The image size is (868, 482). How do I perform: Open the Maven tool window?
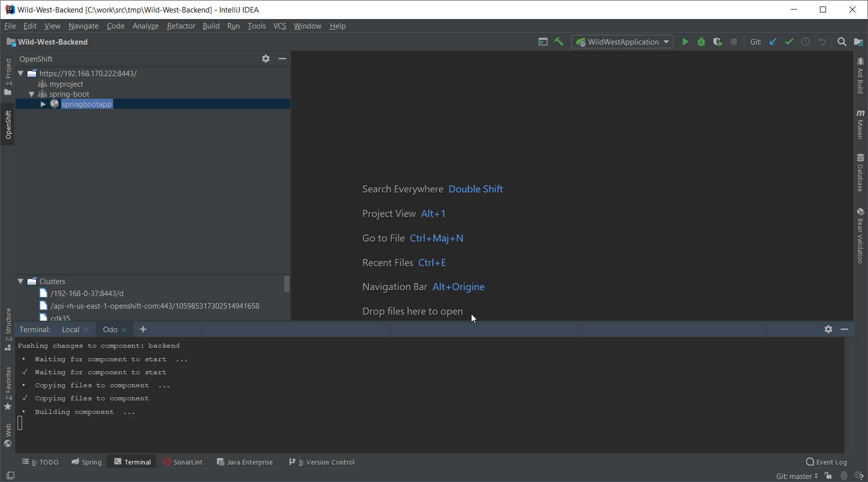coord(860,124)
